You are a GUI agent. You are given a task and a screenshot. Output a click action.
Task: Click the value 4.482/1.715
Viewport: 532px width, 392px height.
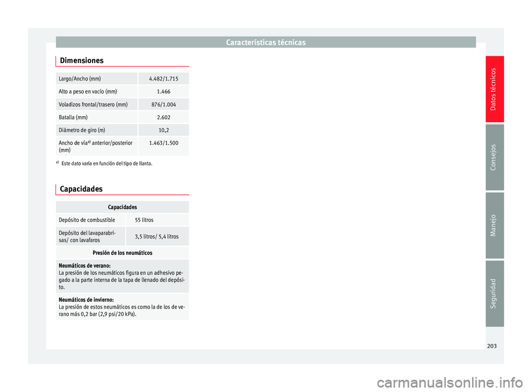[x=163, y=79]
